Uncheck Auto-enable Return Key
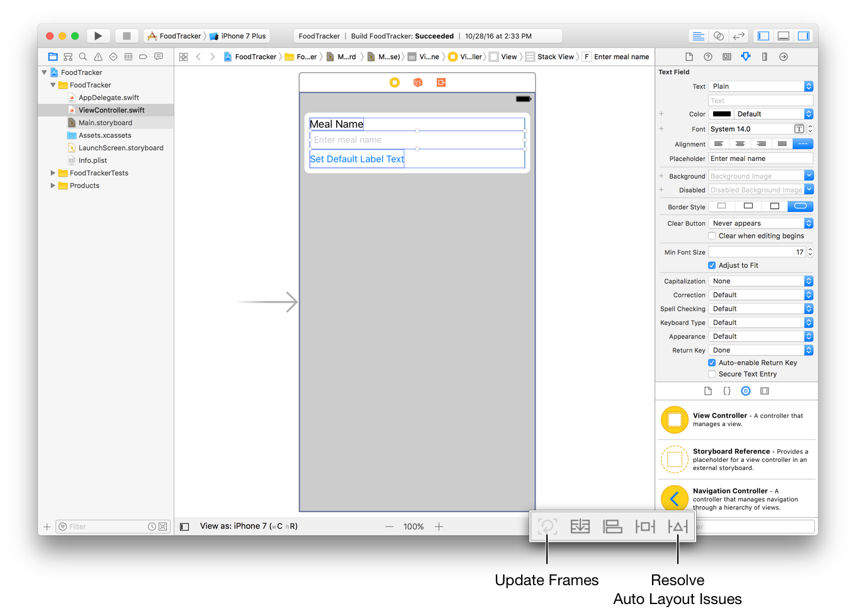 pos(712,363)
